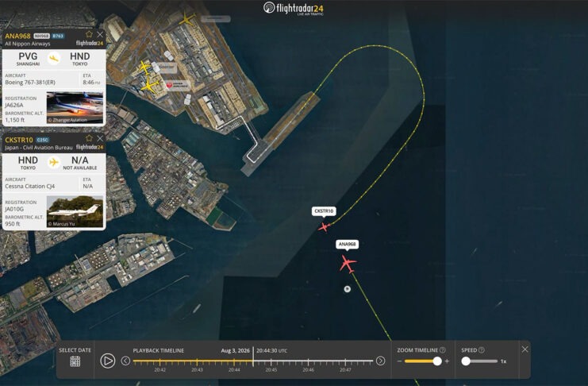Select the red ANA968 aircraft on map
Viewport: 588px width, 386px height.
click(348, 264)
